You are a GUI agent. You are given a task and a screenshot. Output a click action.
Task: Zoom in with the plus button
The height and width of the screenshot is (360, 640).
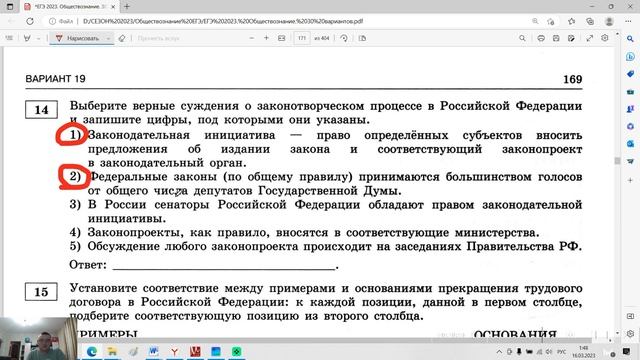click(266, 38)
